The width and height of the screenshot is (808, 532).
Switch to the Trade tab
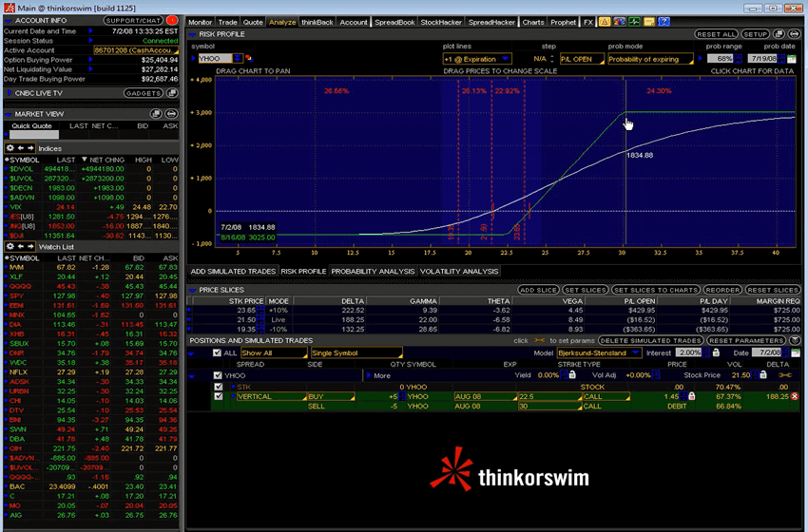227,22
